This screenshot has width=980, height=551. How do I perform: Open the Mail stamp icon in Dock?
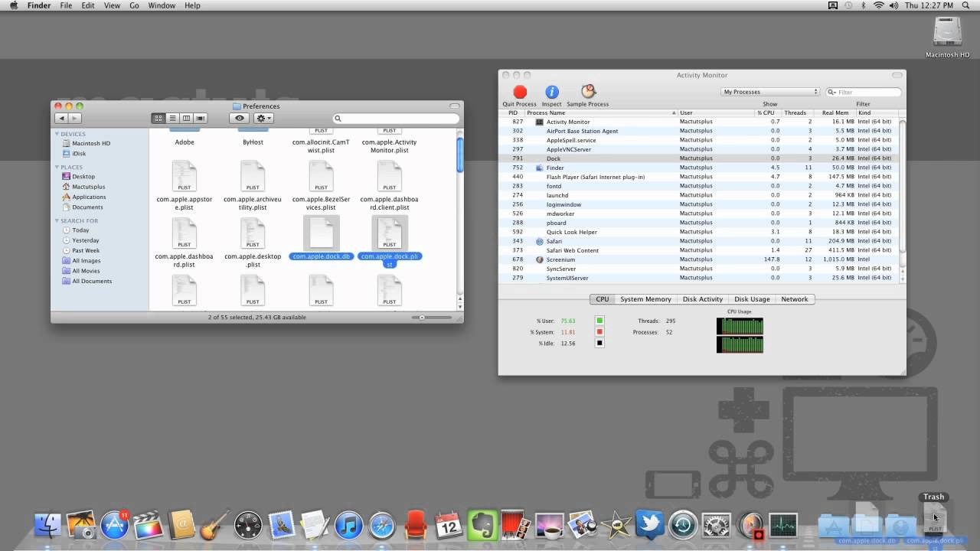tap(282, 525)
